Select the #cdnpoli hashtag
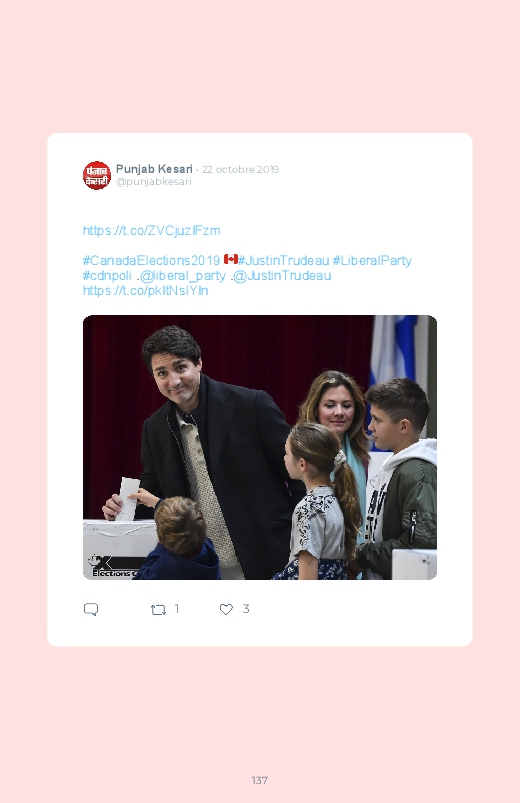Viewport: 520px width, 803px height. coord(107,276)
